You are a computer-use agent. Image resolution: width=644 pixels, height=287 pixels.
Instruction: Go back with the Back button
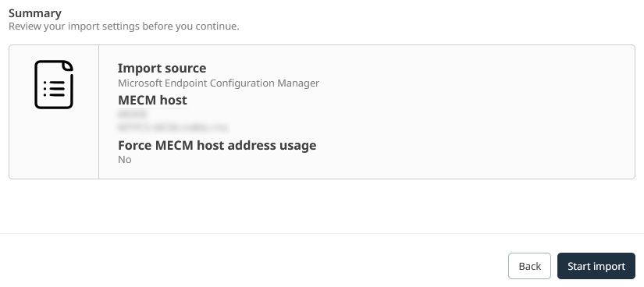pos(529,266)
